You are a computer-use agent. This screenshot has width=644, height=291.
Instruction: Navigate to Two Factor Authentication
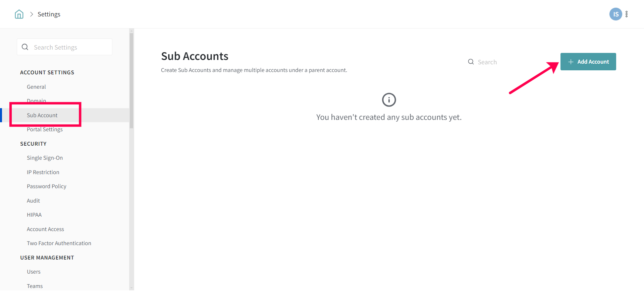pyautogui.click(x=59, y=243)
